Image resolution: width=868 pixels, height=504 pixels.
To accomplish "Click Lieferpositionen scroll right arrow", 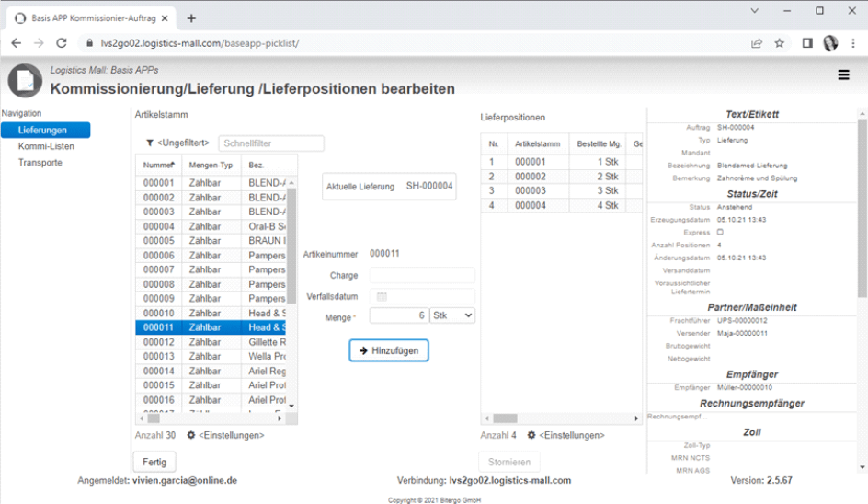I will pos(636,418).
